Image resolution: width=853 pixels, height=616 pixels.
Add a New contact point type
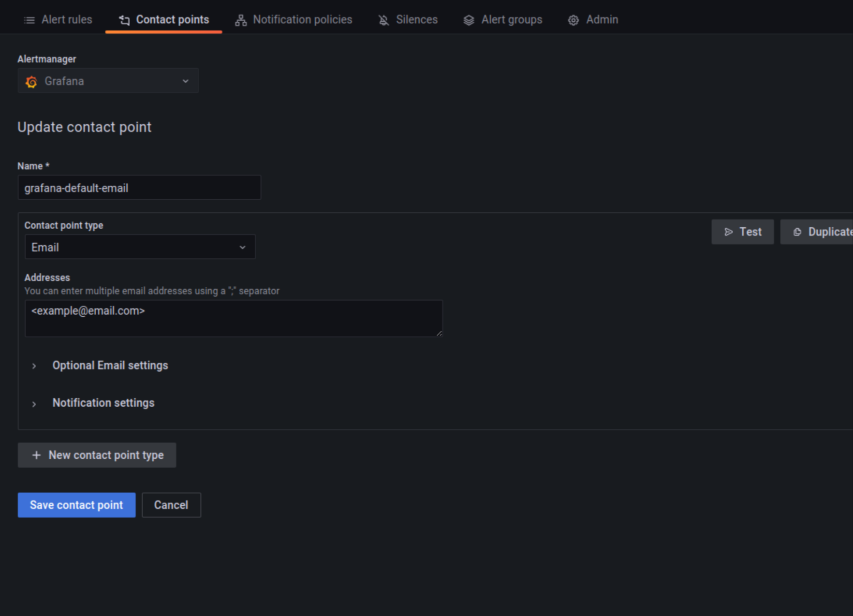97,455
